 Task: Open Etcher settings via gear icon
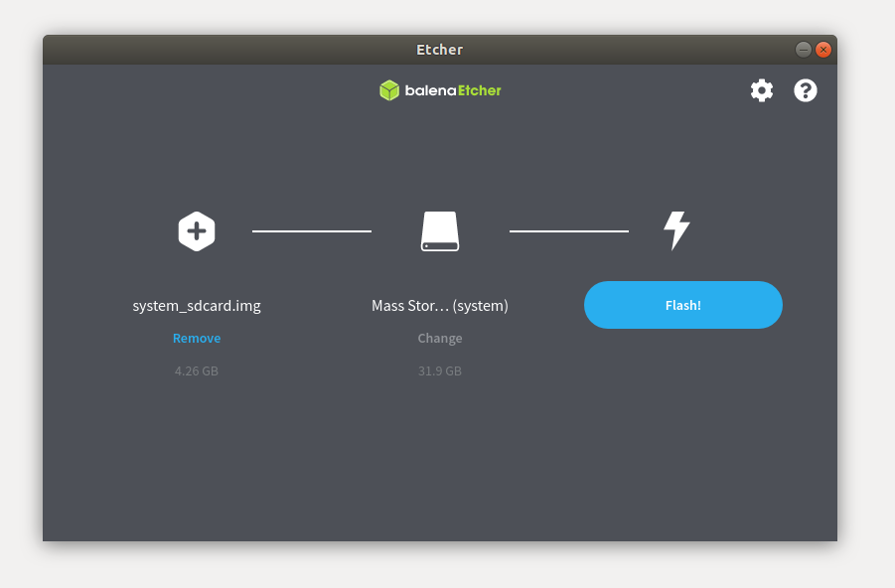point(762,90)
